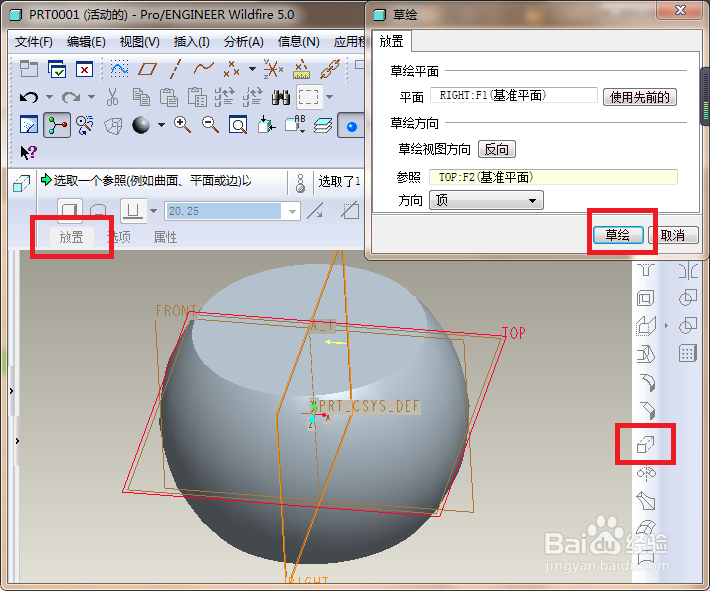Click the zoom out magnifier
Image resolution: width=710 pixels, height=591 pixels.
click(x=211, y=125)
